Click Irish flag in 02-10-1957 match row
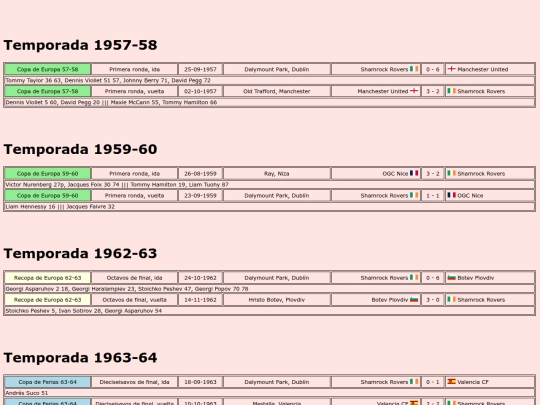The height and width of the screenshot is (405, 540). (451, 91)
